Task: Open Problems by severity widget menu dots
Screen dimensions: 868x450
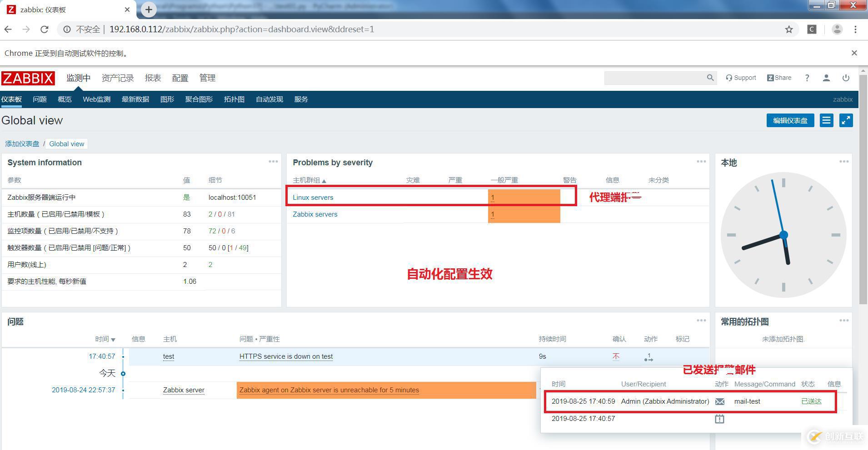Action: pos(701,162)
